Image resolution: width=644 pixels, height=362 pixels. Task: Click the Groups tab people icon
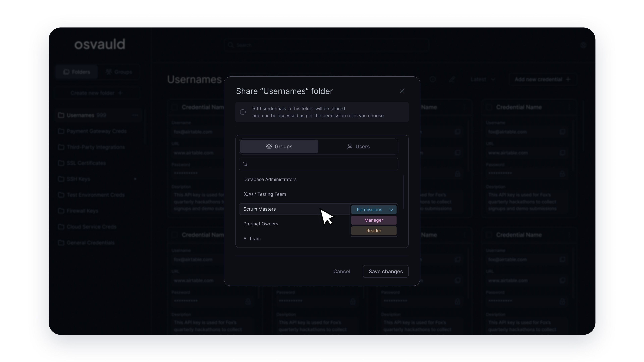pos(269,147)
